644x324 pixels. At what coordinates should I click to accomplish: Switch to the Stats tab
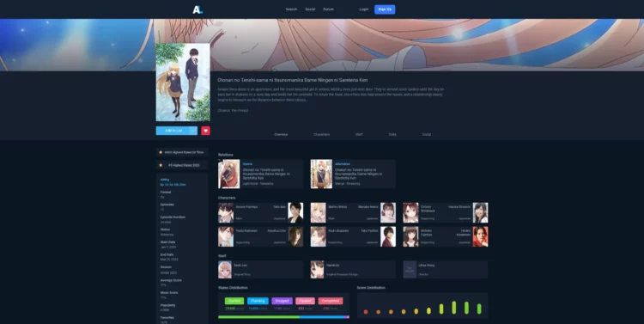point(392,134)
